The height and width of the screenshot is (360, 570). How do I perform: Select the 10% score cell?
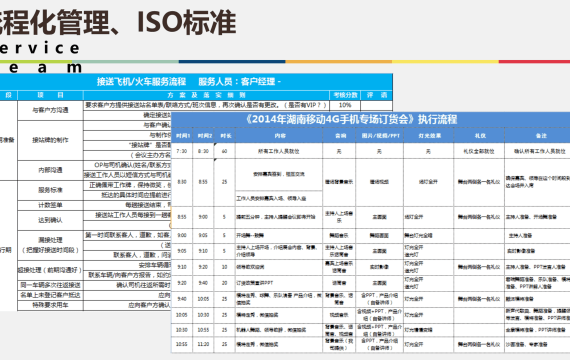pyautogui.click(x=345, y=105)
